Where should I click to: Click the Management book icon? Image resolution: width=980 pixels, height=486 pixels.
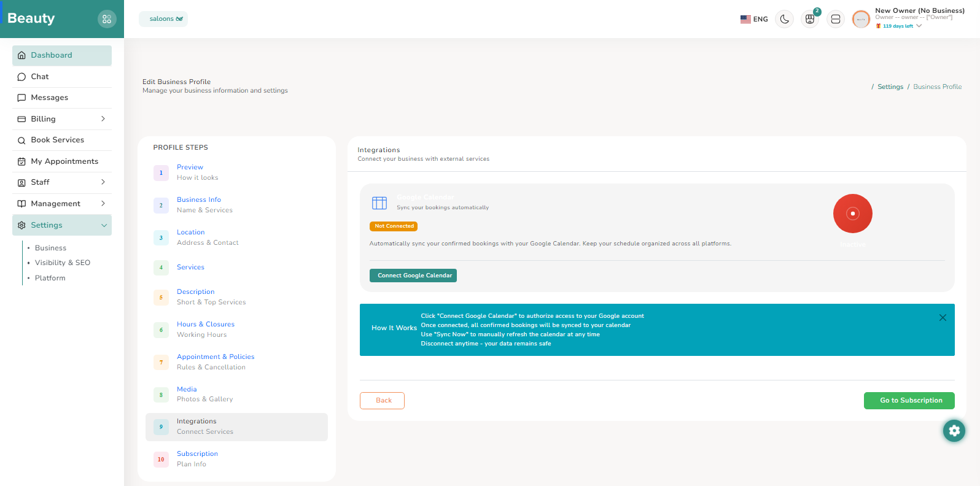click(x=21, y=204)
